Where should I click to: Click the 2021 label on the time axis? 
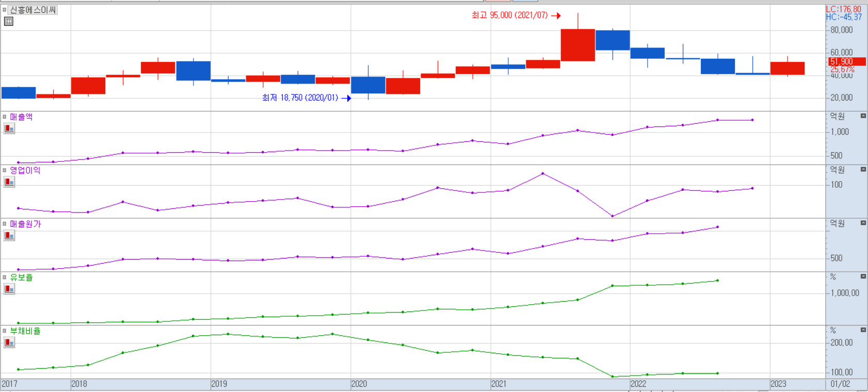pyautogui.click(x=499, y=384)
